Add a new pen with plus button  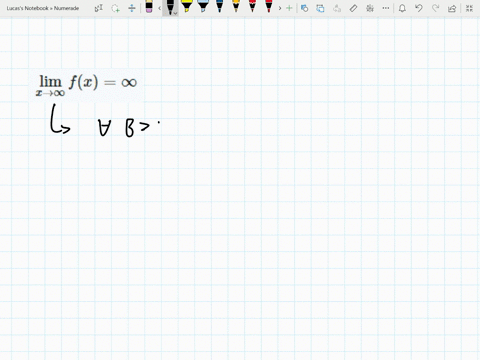[289, 8]
